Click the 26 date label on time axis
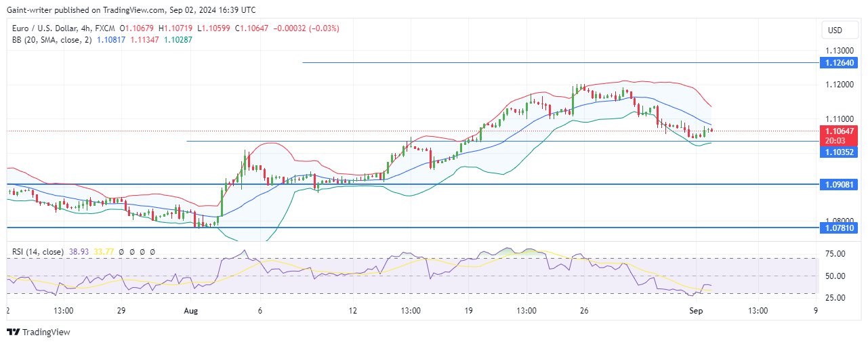This screenshot has height=344, width=868. [x=584, y=311]
